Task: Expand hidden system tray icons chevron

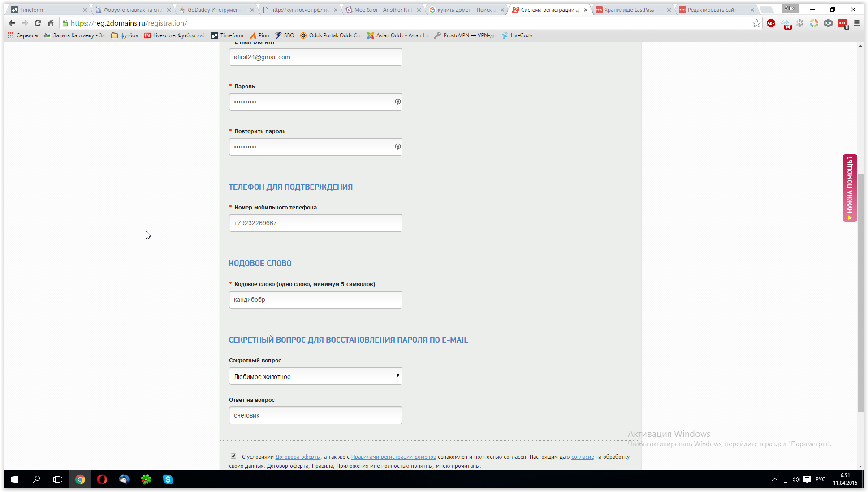Action: pyautogui.click(x=774, y=479)
